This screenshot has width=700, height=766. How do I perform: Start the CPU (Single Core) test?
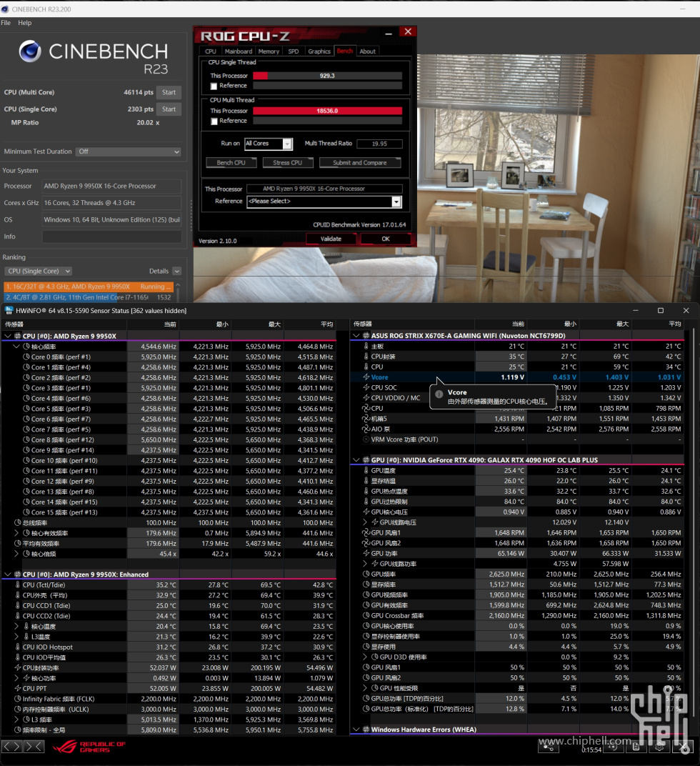point(169,109)
